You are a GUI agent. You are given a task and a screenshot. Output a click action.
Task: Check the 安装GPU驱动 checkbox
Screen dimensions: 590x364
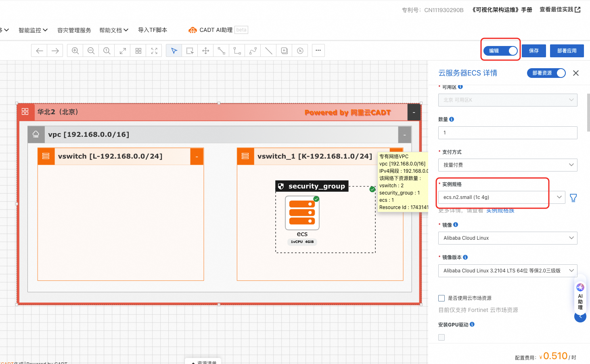click(x=441, y=337)
